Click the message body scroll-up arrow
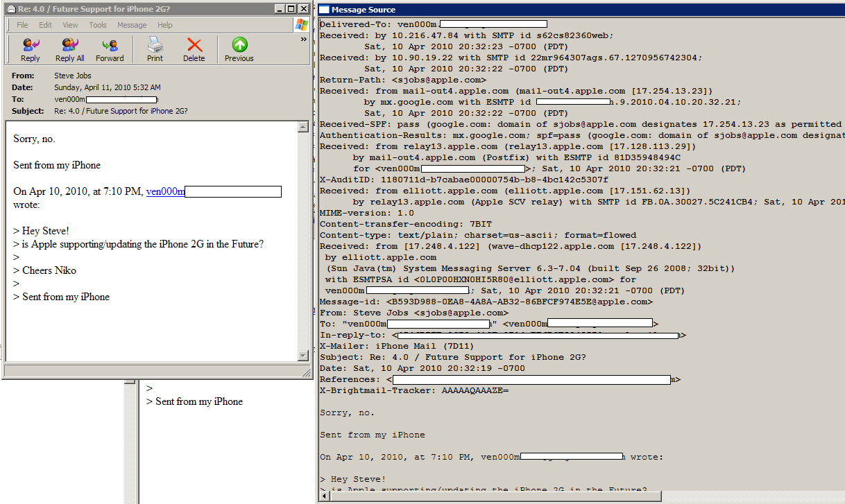The image size is (845, 504). click(x=302, y=127)
